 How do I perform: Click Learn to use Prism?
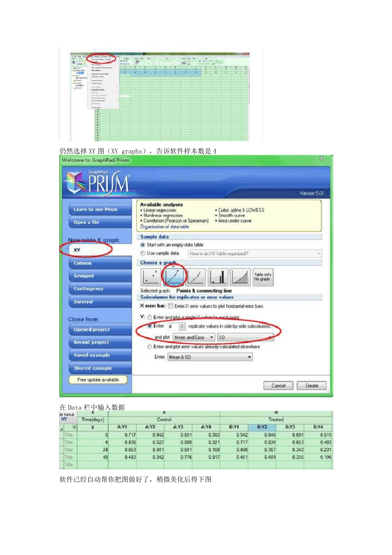(100, 209)
